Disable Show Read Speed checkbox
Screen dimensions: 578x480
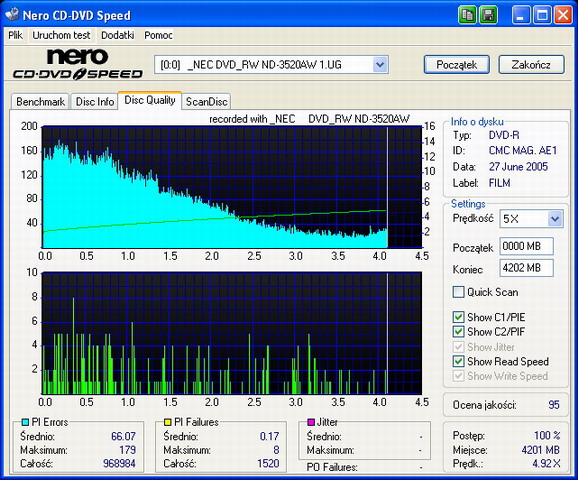coord(458,361)
